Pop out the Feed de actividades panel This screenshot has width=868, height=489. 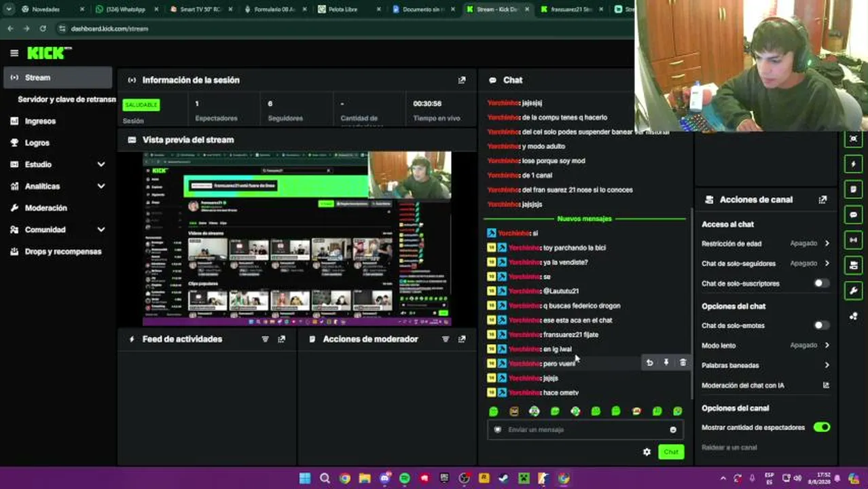[x=281, y=339]
